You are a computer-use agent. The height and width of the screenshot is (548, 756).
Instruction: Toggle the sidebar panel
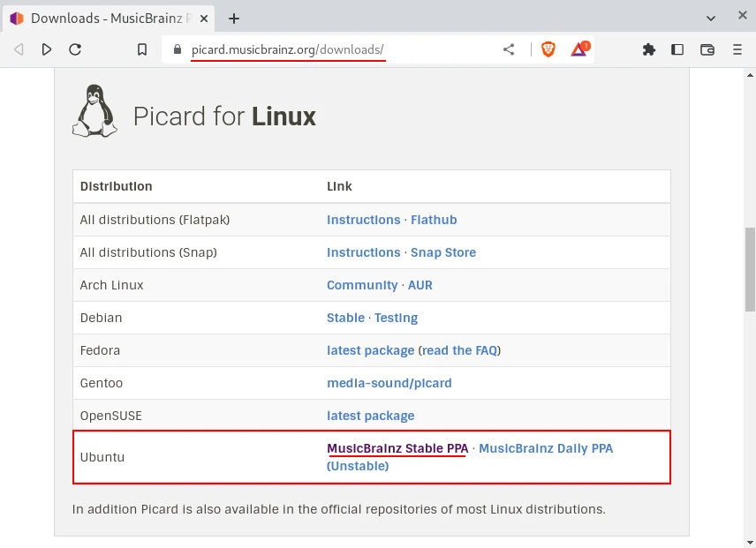click(677, 50)
